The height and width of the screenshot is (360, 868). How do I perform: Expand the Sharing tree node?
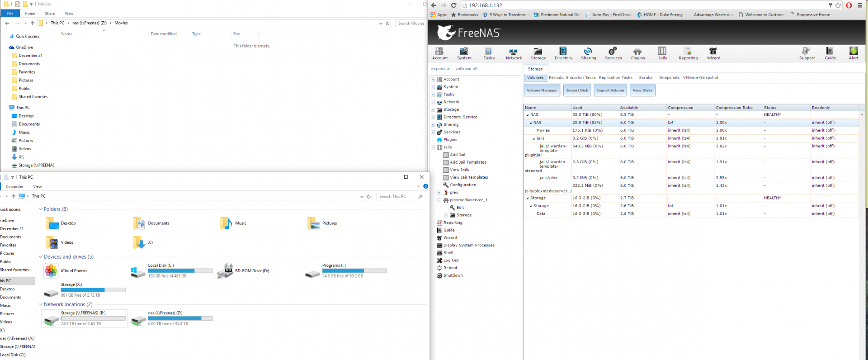point(433,124)
